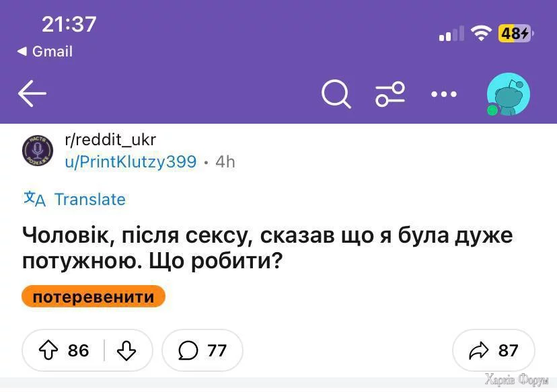The image size is (557, 392).
Task: Downvote the post with the down arrow
Action: tap(126, 350)
